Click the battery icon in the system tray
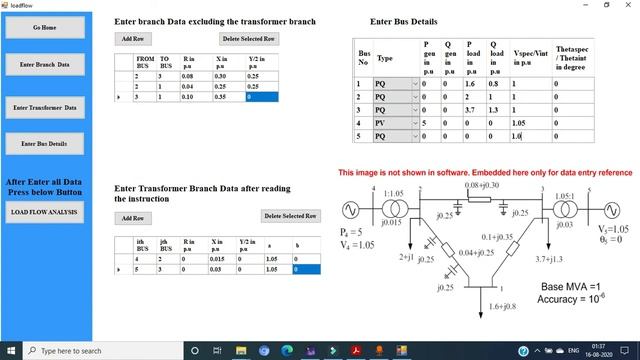 point(549,351)
